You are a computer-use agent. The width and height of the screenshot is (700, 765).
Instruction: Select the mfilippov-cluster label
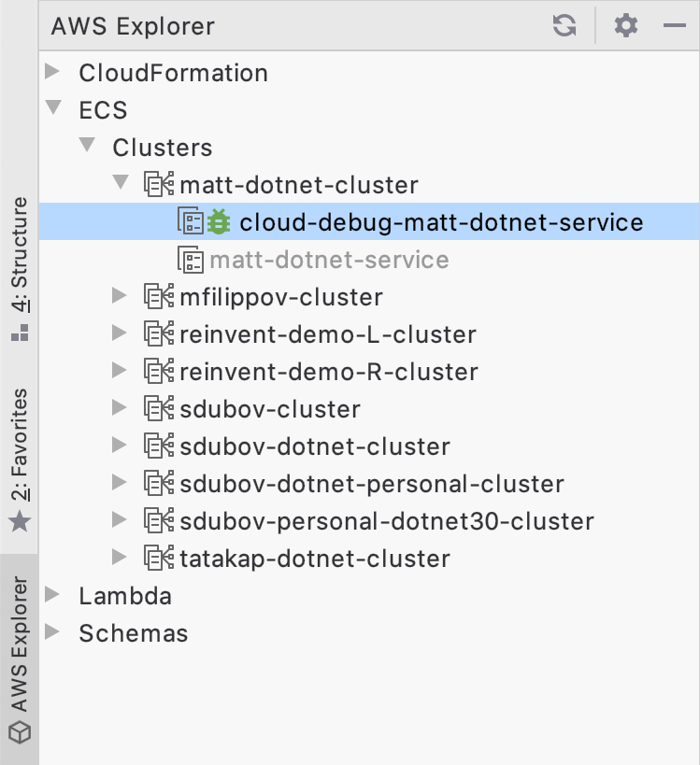(x=281, y=298)
